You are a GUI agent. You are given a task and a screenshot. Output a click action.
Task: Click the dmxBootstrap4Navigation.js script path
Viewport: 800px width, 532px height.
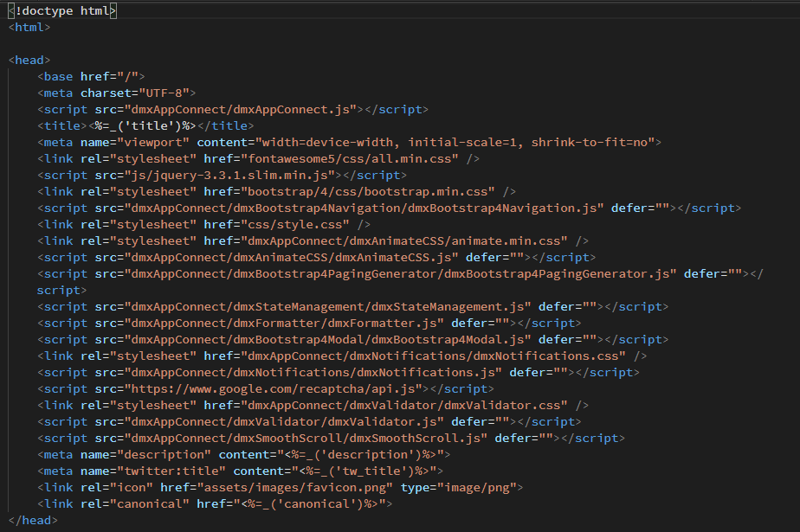click(x=364, y=208)
